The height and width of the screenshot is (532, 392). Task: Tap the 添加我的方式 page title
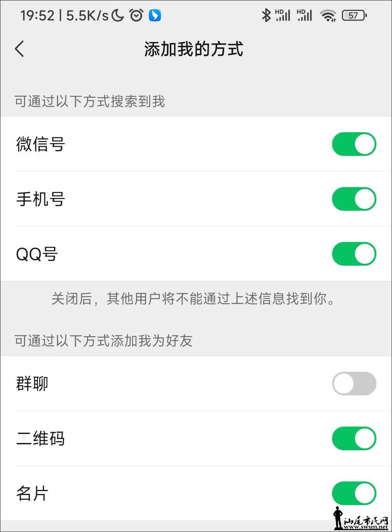tap(193, 49)
